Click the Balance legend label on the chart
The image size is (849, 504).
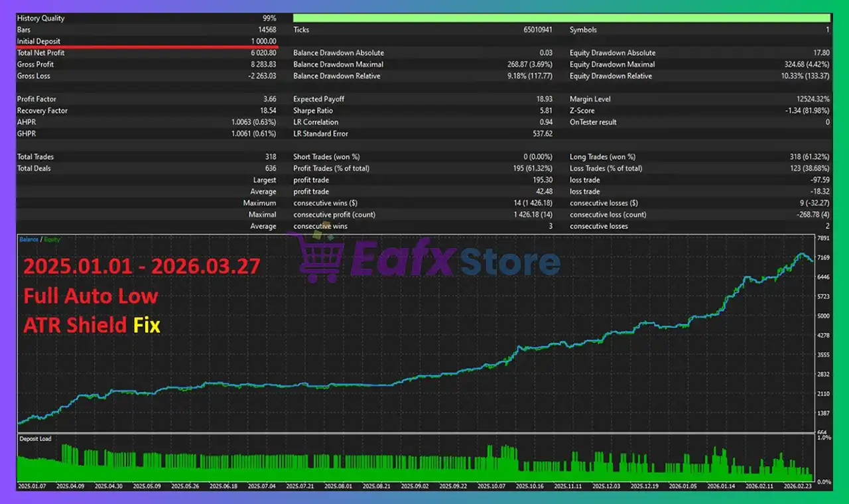pyautogui.click(x=29, y=239)
